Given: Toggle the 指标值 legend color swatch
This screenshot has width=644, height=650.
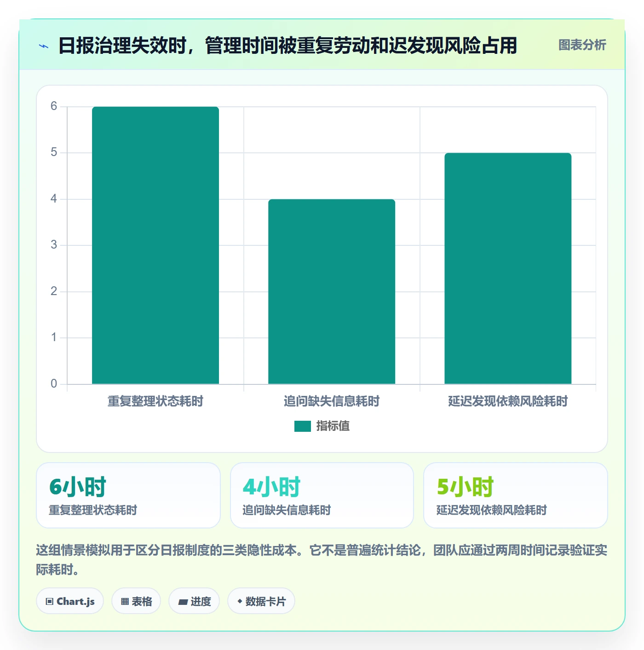Looking at the screenshot, I should click(x=303, y=426).
